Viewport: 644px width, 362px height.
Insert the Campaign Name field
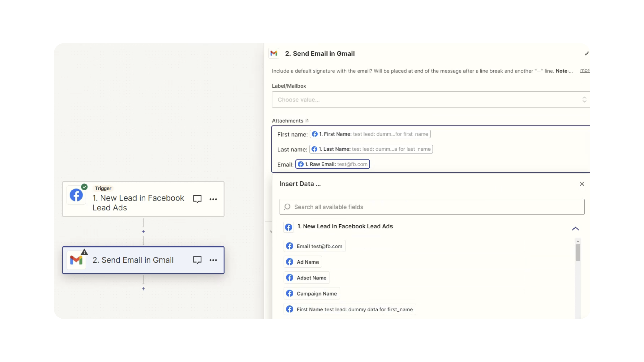click(311, 293)
